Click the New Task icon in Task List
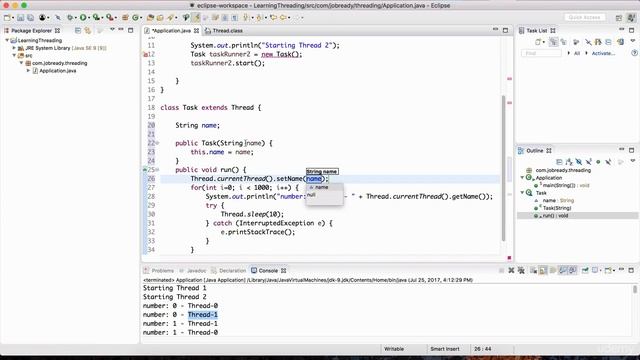 coord(538,42)
